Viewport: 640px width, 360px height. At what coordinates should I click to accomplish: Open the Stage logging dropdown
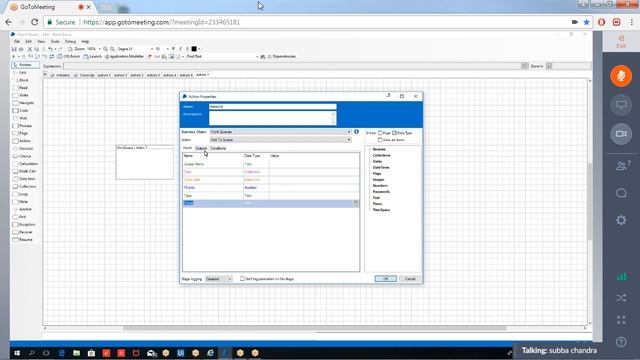tap(218, 279)
